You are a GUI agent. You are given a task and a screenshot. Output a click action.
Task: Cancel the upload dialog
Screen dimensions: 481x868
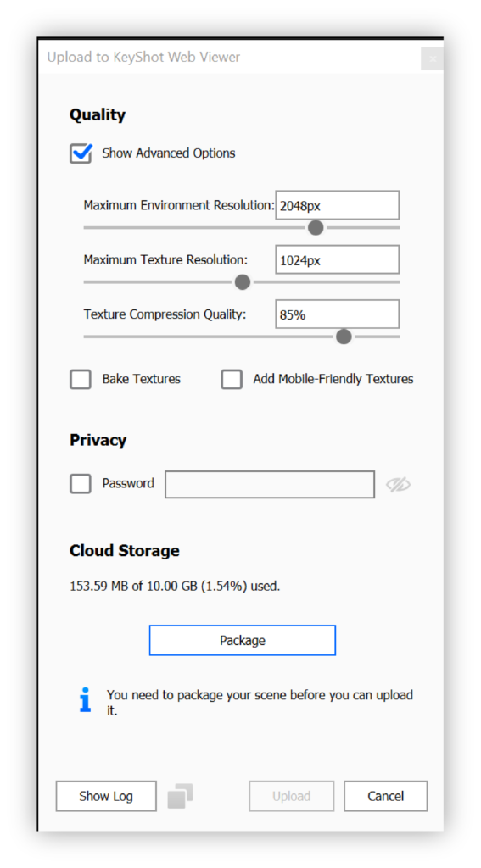click(x=386, y=796)
